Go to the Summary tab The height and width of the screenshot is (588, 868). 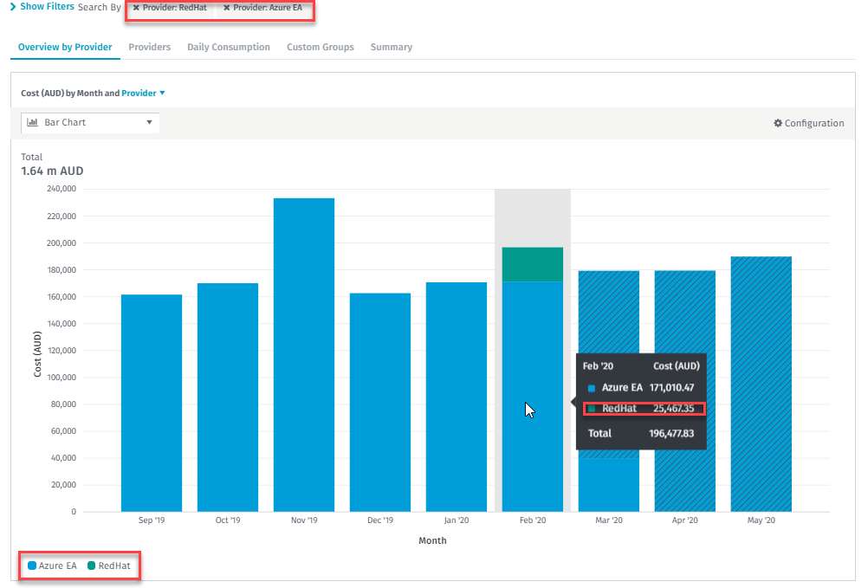[x=392, y=47]
